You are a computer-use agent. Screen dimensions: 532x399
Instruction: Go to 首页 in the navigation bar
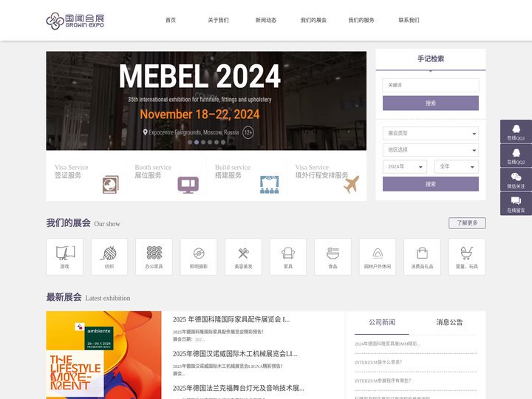point(171,21)
